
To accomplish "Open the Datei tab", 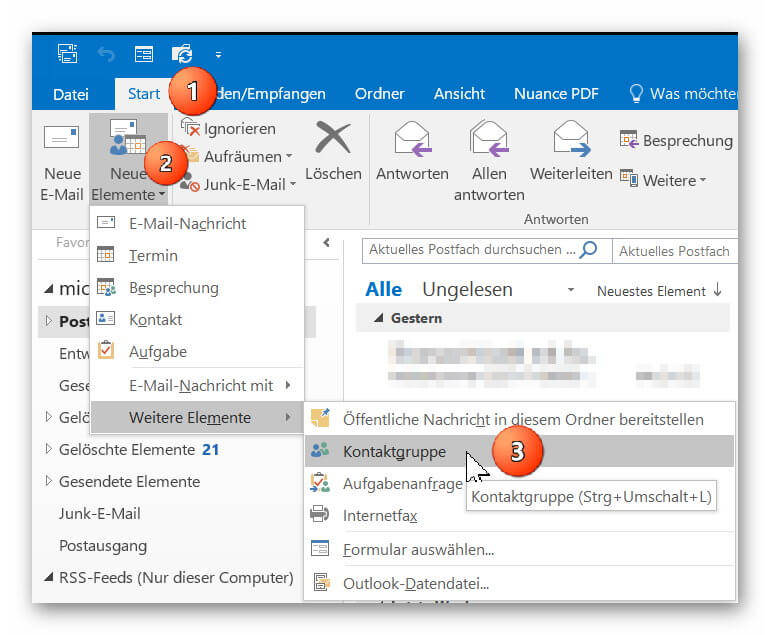I will 71,94.
